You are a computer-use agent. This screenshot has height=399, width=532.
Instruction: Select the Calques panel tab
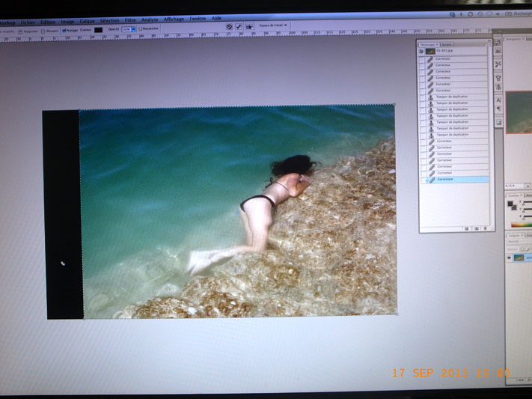click(514, 235)
